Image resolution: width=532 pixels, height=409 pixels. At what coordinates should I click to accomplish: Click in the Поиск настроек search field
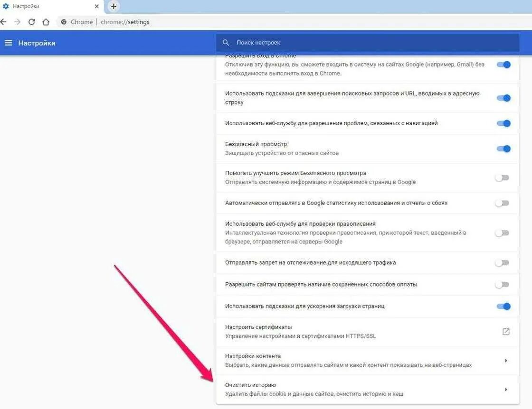coord(368,43)
